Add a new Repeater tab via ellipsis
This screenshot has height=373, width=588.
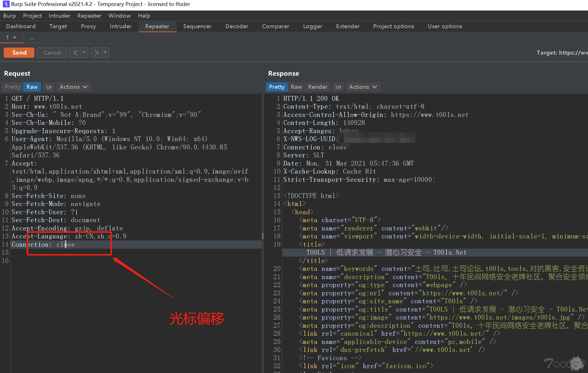click(32, 38)
